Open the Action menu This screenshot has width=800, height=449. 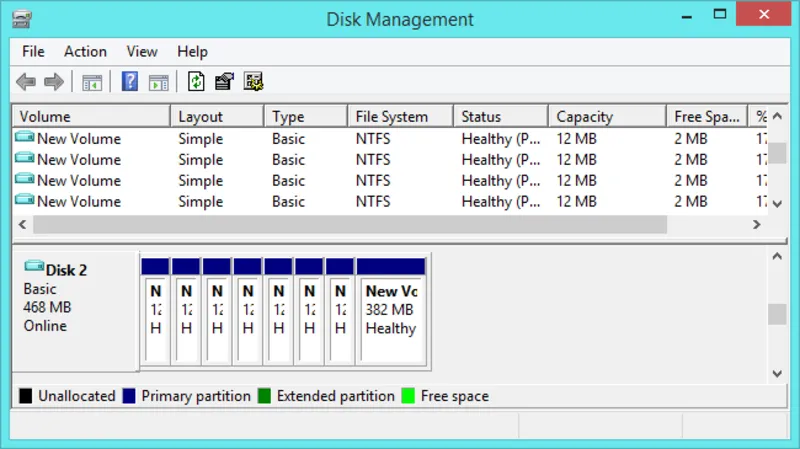[x=85, y=51]
